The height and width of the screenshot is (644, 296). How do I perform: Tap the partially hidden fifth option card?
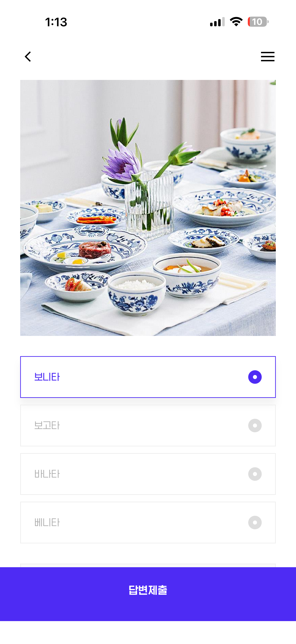coord(148,565)
